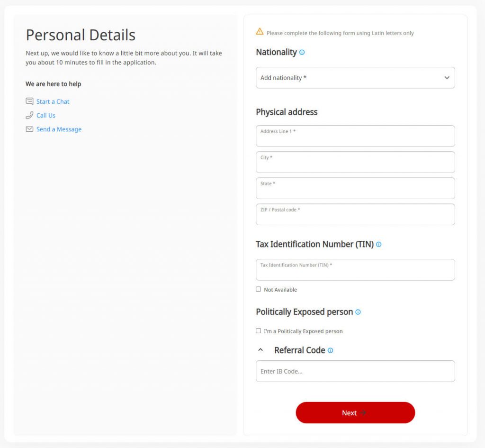Click the Enter IB Code field
The width and height of the screenshot is (485, 448).
pos(355,371)
